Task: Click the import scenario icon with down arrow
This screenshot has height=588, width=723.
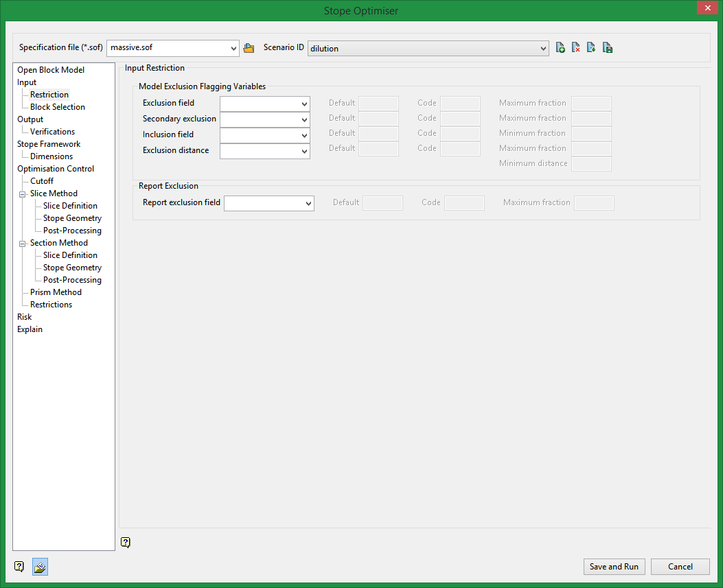Action: click(x=591, y=48)
